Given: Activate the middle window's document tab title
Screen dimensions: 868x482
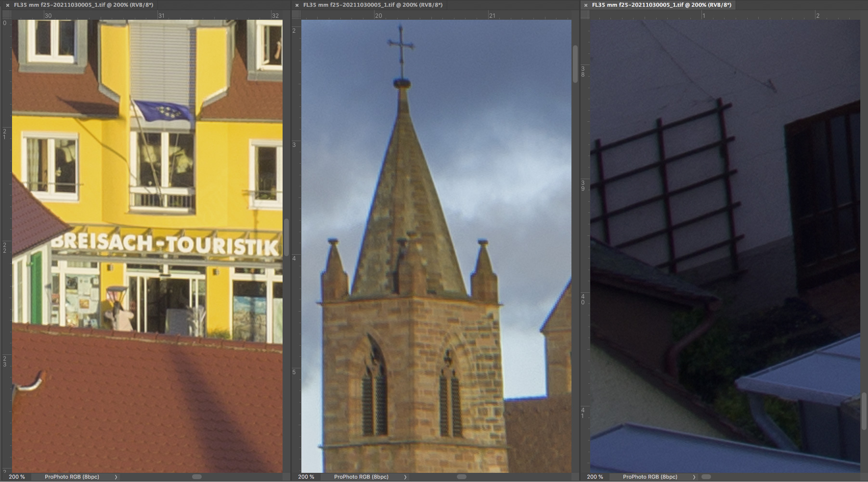Looking at the screenshot, I should (373, 5).
